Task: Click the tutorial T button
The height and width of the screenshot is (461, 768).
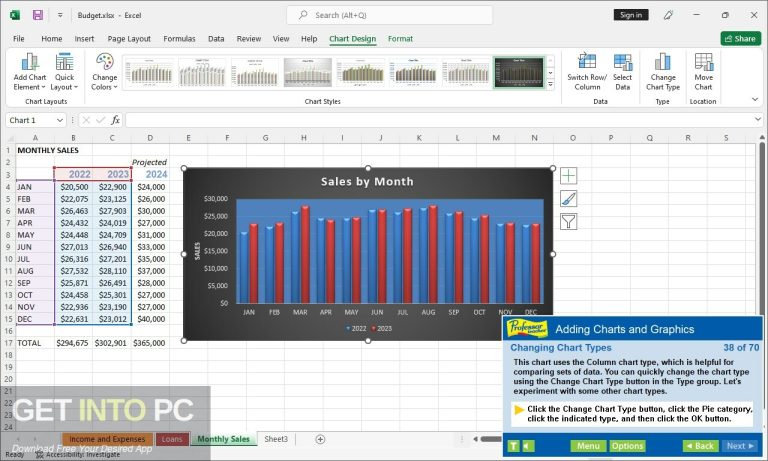Action: pos(513,446)
